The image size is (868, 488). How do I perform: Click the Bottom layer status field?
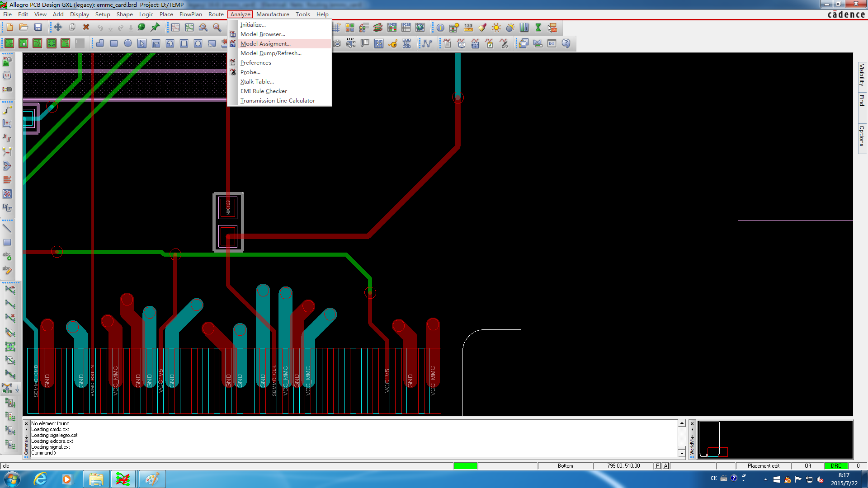tap(565, 466)
